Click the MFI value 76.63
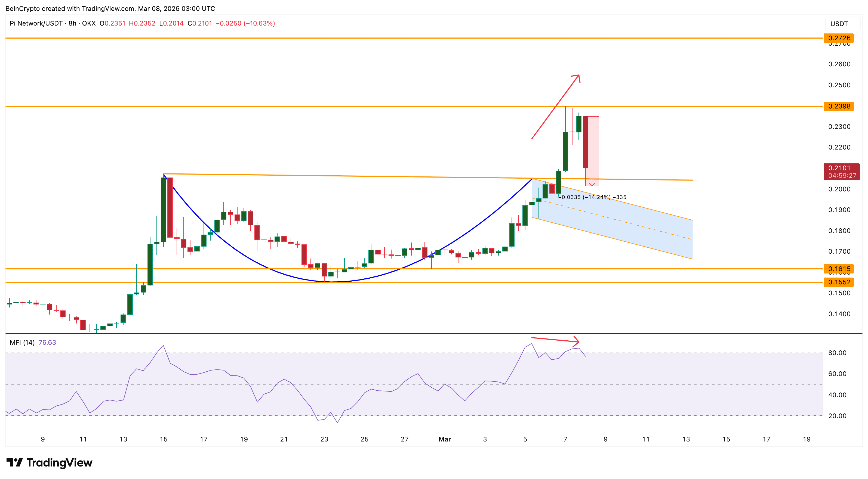The width and height of the screenshot is (868, 479). [47, 342]
